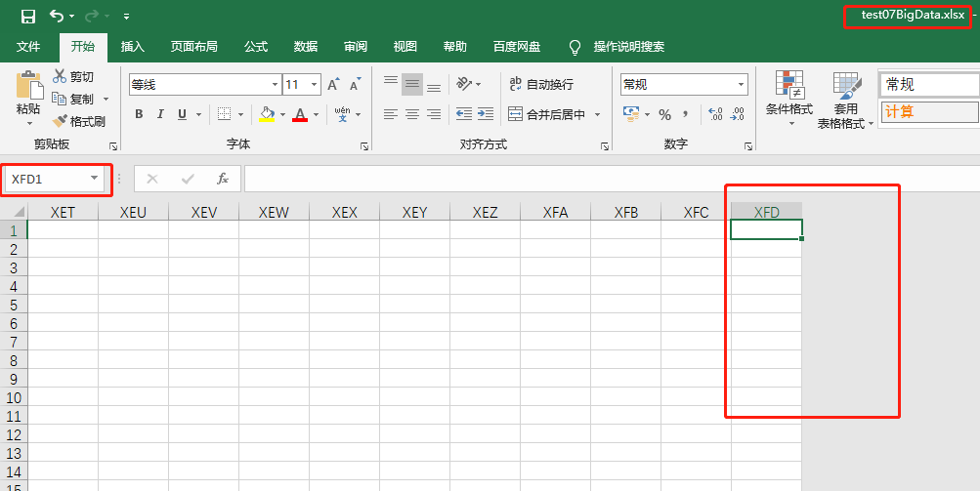The width and height of the screenshot is (980, 491).
Task: Click the Save icon in quick access toolbar
Action: click(x=28, y=16)
